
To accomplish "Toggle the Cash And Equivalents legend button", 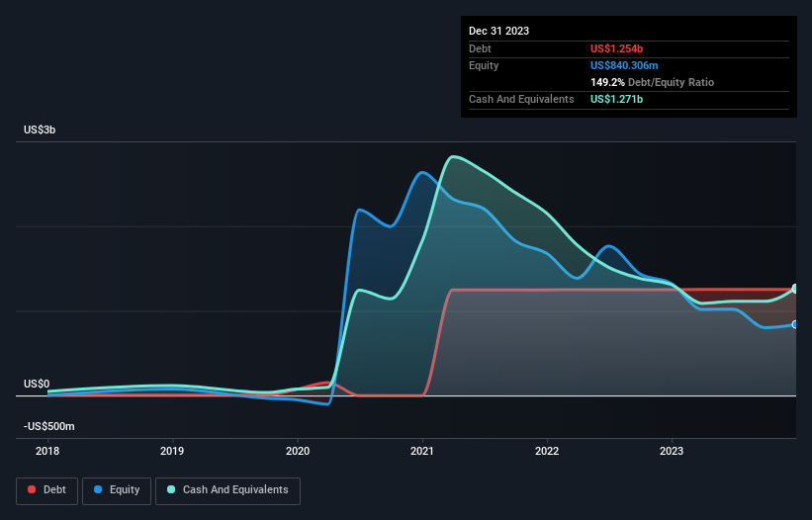I will coord(227,490).
